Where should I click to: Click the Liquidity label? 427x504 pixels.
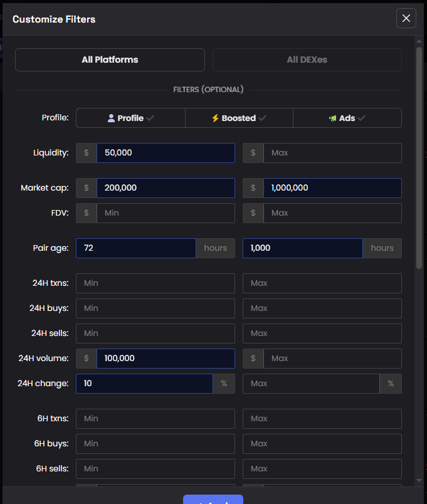click(51, 153)
